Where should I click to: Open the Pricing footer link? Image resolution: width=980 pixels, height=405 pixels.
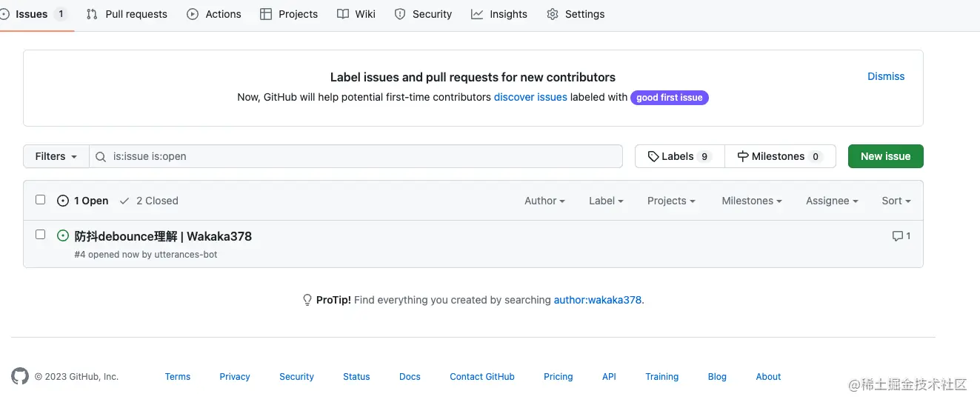pyautogui.click(x=559, y=377)
